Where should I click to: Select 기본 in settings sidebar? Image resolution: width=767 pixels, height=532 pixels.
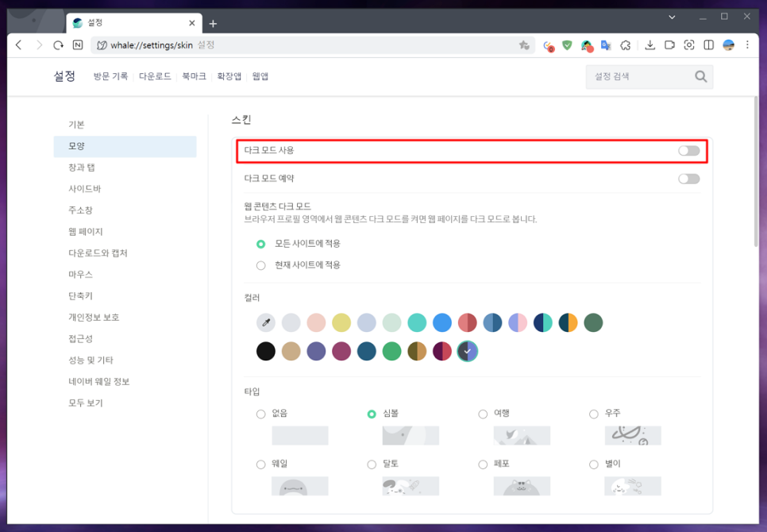point(125,125)
